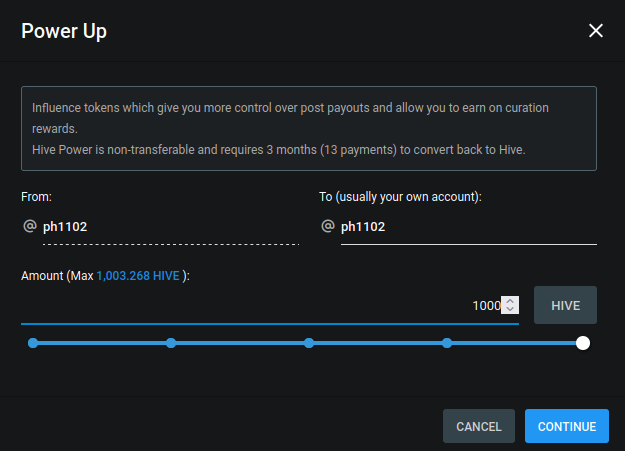The image size is (625, 451).
Task: Click the HIVE currency button
Action: click(565, 305)
